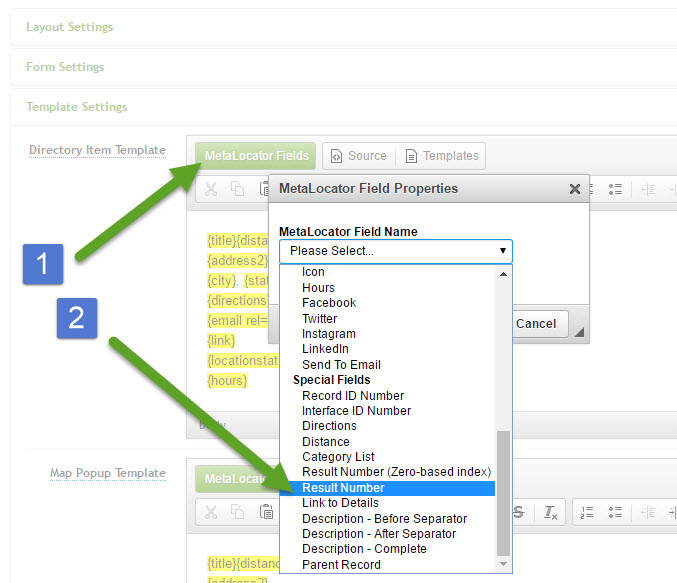This screenshot has width=677, height=583.
Task: Click decrease indent icon in Map Popup toolbar
Action: coord(648,512)
